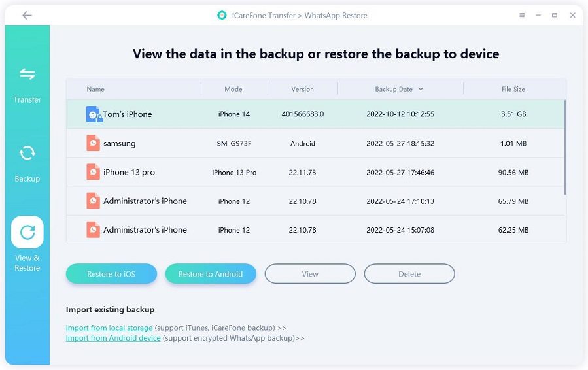Open the hamburger menu icon

coord(522,15)
